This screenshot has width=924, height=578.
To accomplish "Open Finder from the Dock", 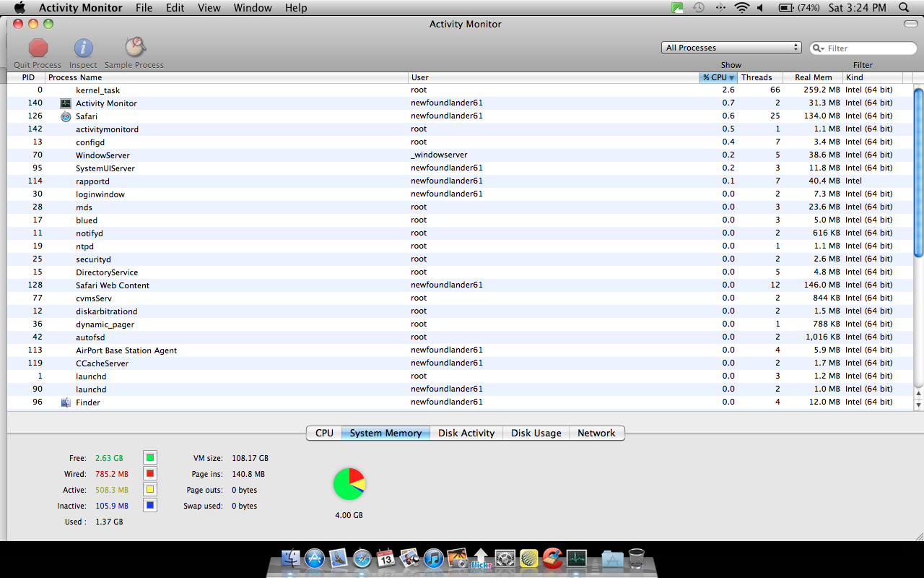I will tap(291, 558).
